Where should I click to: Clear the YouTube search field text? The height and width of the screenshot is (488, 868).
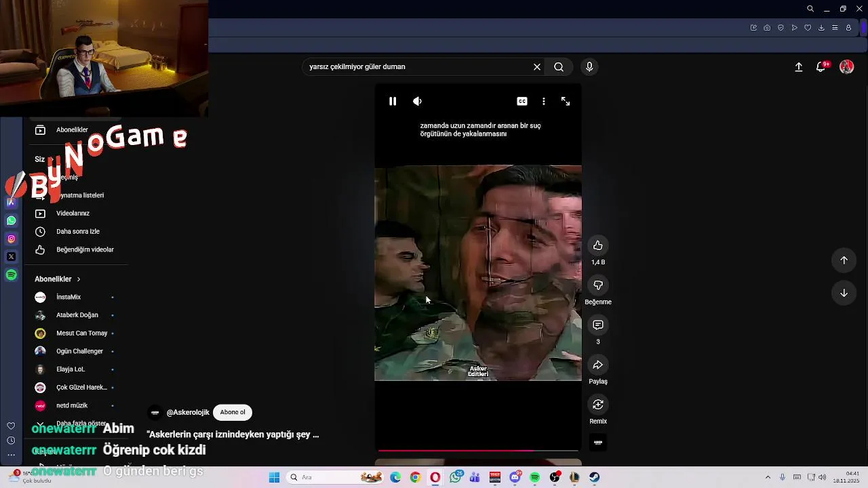coord(537,67)
